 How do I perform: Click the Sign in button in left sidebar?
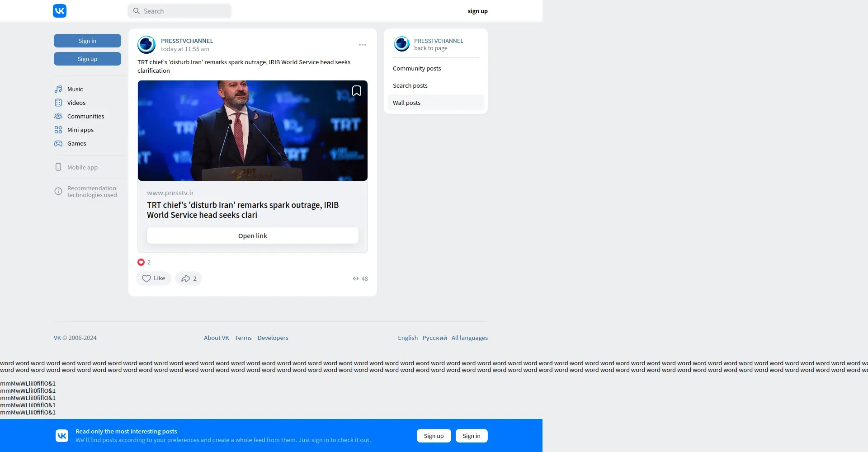pyautogui.click(x=87, y=41)
